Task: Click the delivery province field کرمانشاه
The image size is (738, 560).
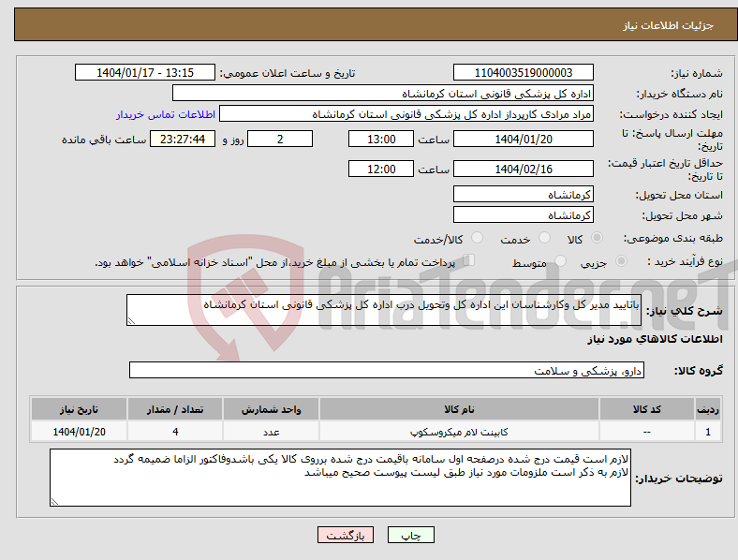Action: 524,194
